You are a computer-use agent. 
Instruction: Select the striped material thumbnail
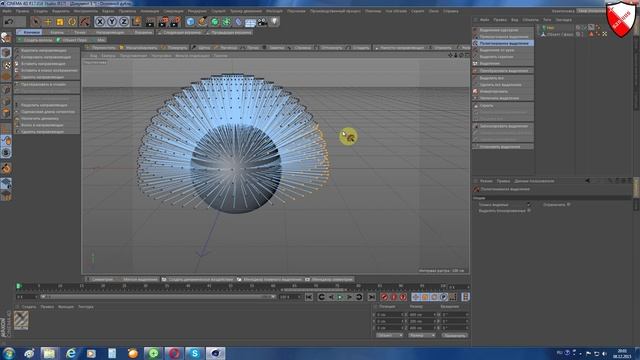[21, 320]
